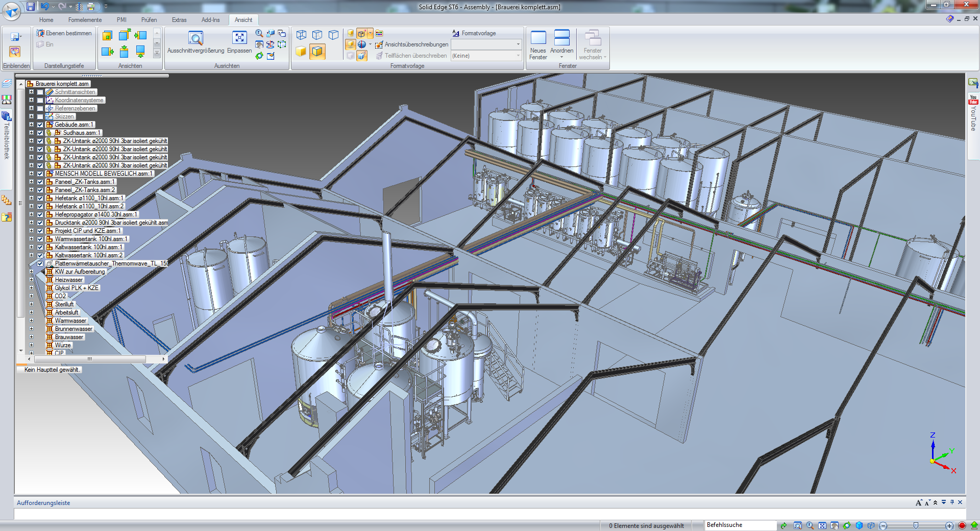
Task: Toggle Paneel_ZK-Tanks.asm:1 visibility checkbox
Action: coord(40,182)
